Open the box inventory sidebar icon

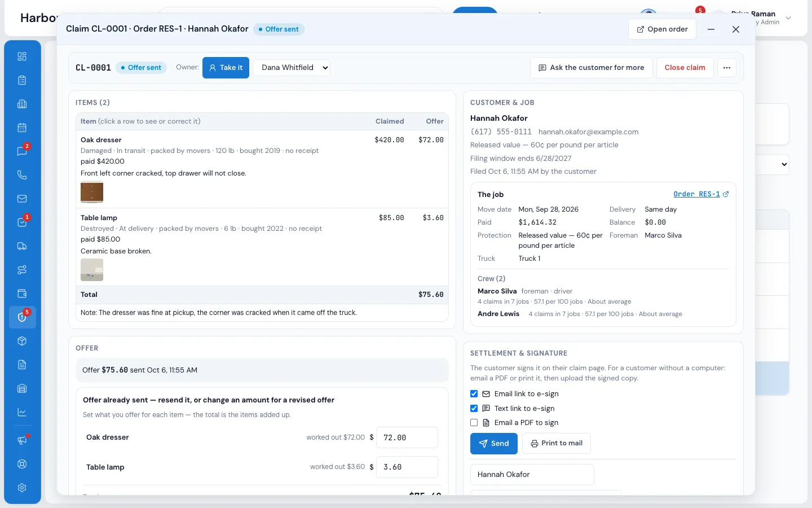(22, 341)
